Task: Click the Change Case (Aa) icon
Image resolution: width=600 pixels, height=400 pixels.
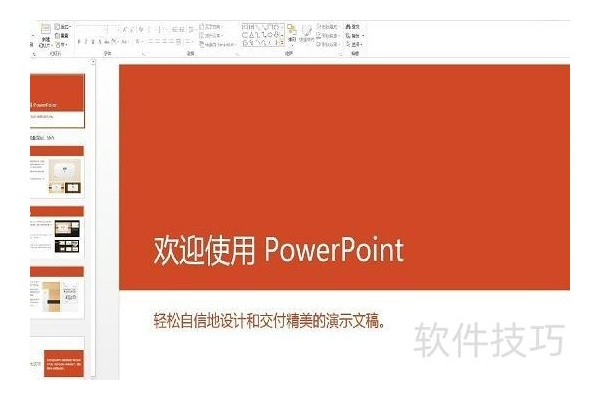Action: pos(124,41)
